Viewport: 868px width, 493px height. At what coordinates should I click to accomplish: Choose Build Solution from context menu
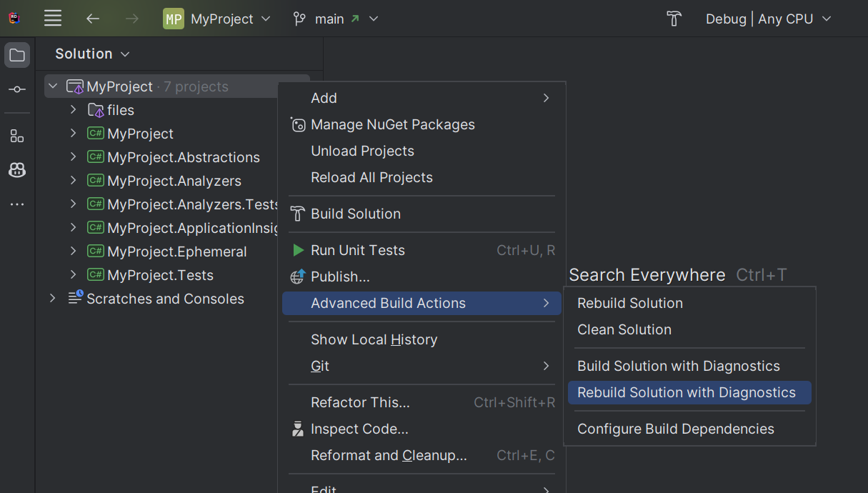coord(421,214)
